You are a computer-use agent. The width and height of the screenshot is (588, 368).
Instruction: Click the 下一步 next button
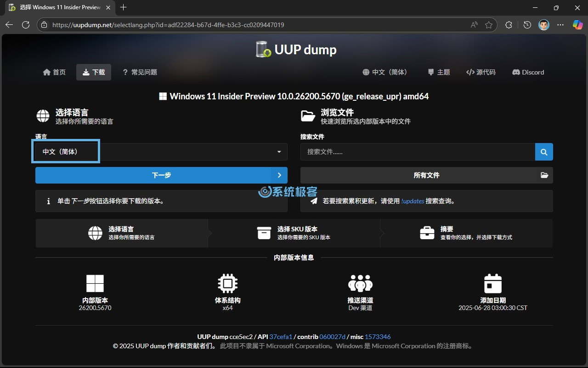161,175
